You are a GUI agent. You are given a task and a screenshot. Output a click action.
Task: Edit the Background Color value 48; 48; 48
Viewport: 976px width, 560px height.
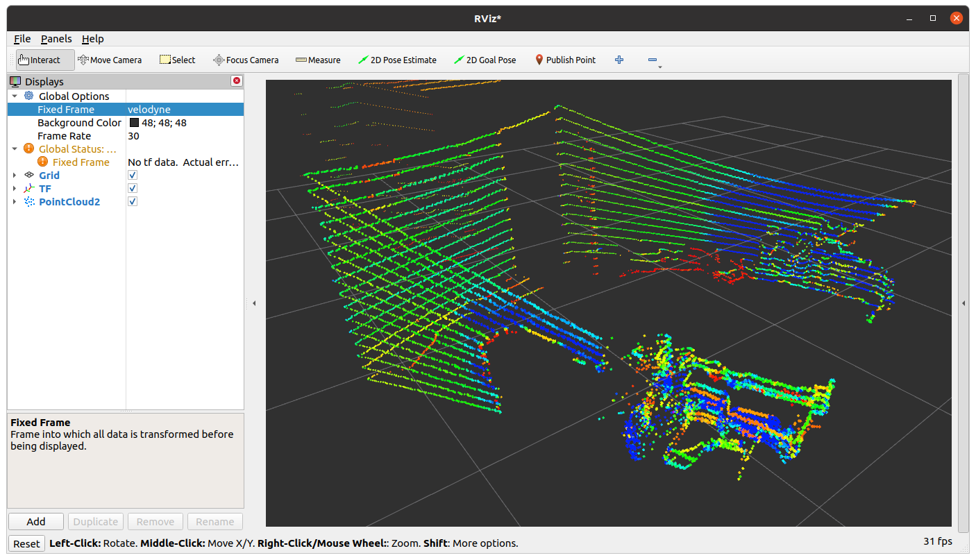tap(164, 122)
